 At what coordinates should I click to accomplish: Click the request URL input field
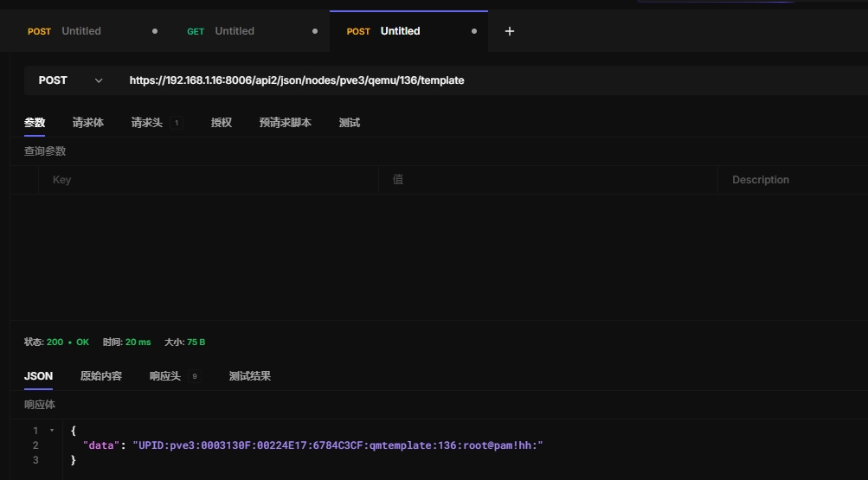(485, 80)
